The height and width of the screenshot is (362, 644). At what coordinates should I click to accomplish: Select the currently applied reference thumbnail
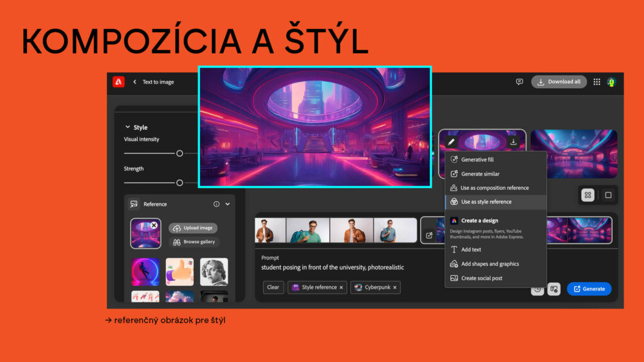click(146, 234)
